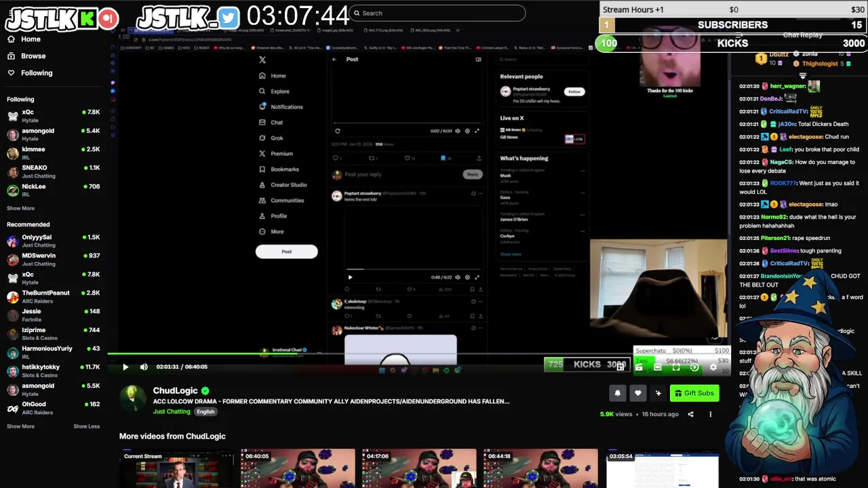Click username herr_wagner in chat
868x488 pixels.
[x=787, y=86]
